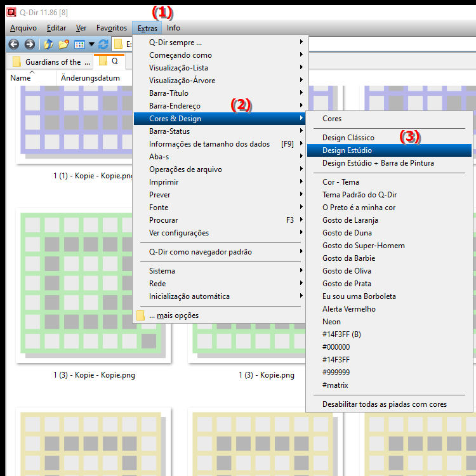This screenshot has width=476, height=476.
Task: Apply the Gosto do Super-Homem theme
Action: point(389,246)
